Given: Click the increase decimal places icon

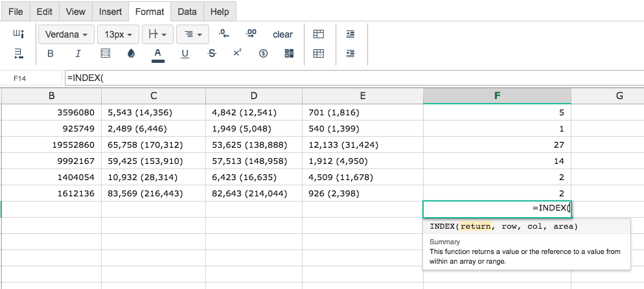Looking at the screenshot, I should [251, 34].
